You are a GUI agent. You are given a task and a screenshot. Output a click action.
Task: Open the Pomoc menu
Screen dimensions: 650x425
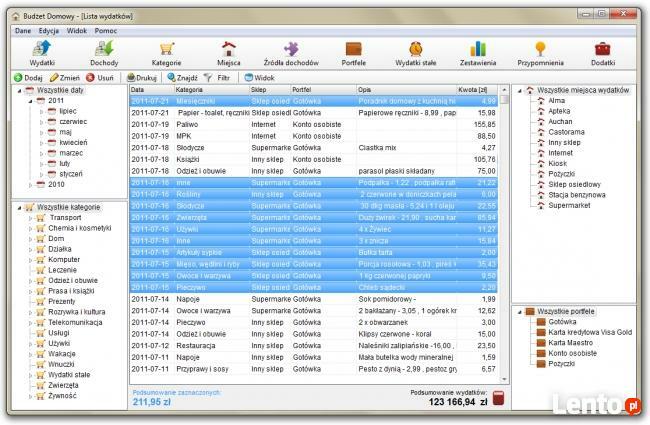(x=107, y=31)
